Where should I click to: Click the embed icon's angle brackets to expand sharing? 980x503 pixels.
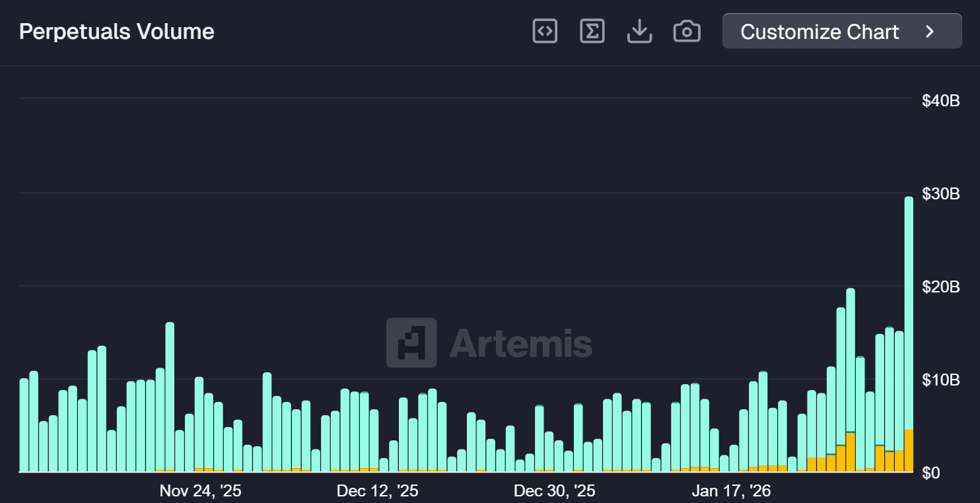point(544,30)
